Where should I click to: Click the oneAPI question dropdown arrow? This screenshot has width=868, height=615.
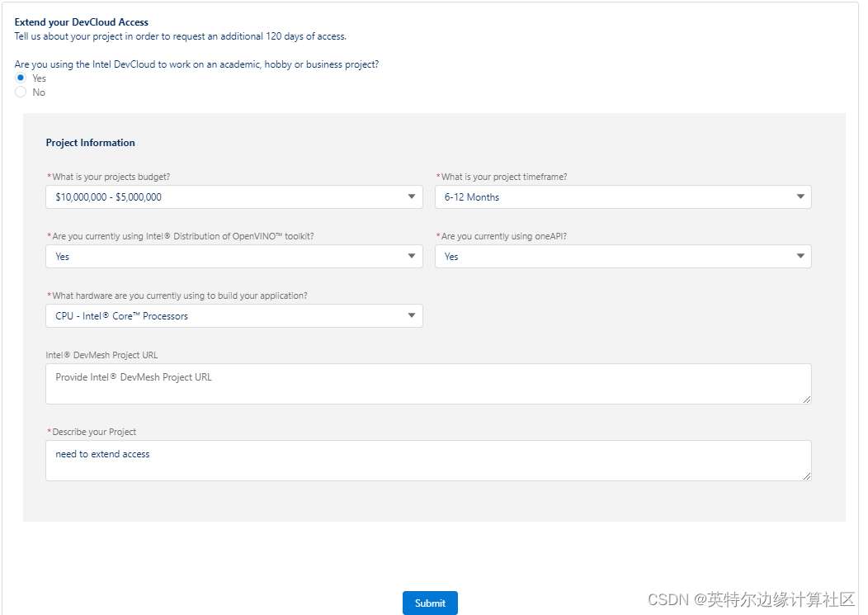pyautogui.click(x=800, y=256)
